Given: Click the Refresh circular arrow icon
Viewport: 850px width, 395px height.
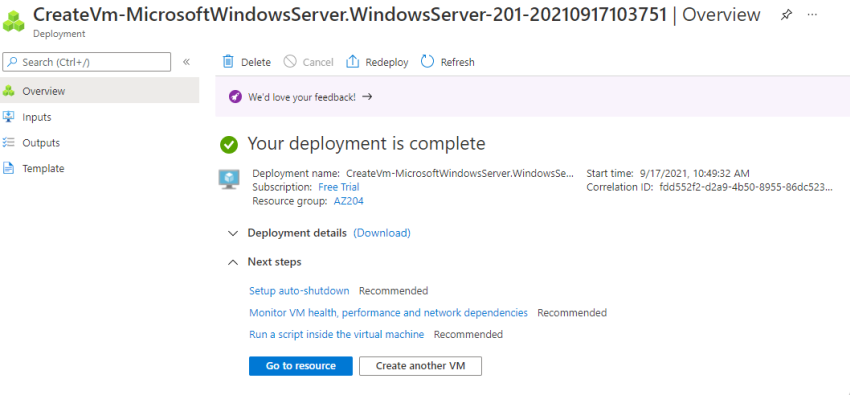Looking at the screenshot, I should 428,62.
